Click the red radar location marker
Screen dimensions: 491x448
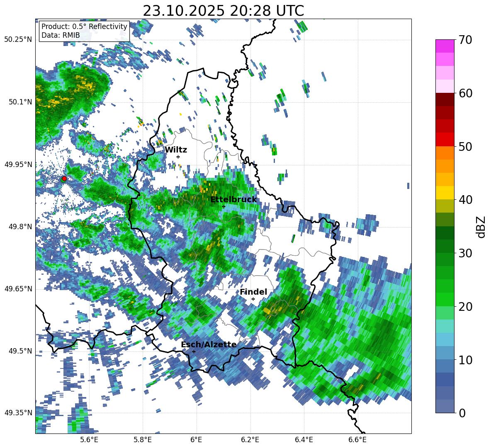(x=64, y=178)
